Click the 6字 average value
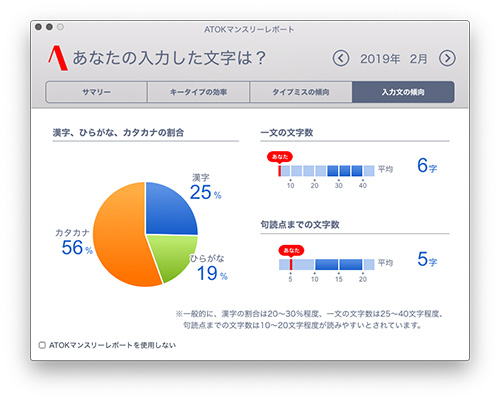The width and height of the screenshot is (500, 401). click(x=427, y=165)
